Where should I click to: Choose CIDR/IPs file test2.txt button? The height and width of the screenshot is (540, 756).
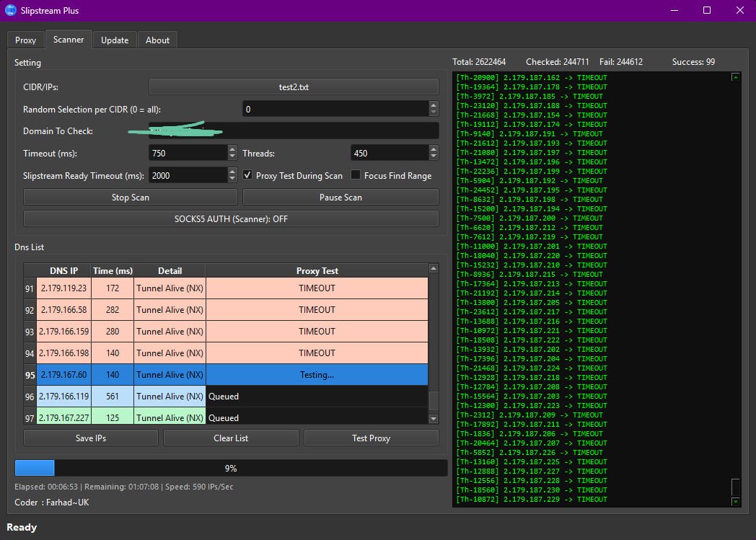click(294, 87)
